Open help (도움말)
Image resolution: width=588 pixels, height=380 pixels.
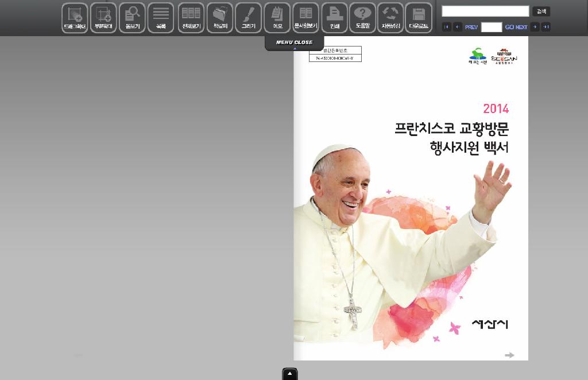click(x=362, y=18)
